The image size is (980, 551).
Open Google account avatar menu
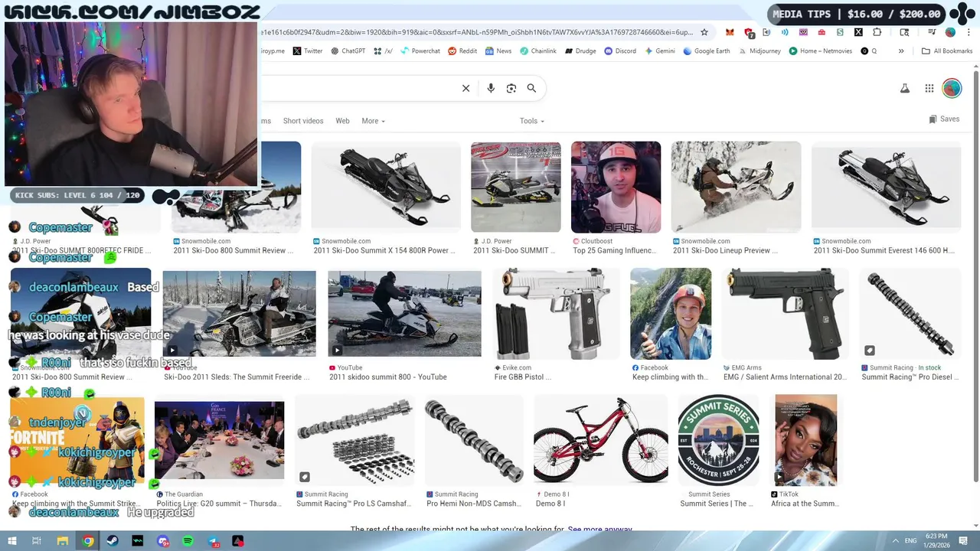pos(952,89)
